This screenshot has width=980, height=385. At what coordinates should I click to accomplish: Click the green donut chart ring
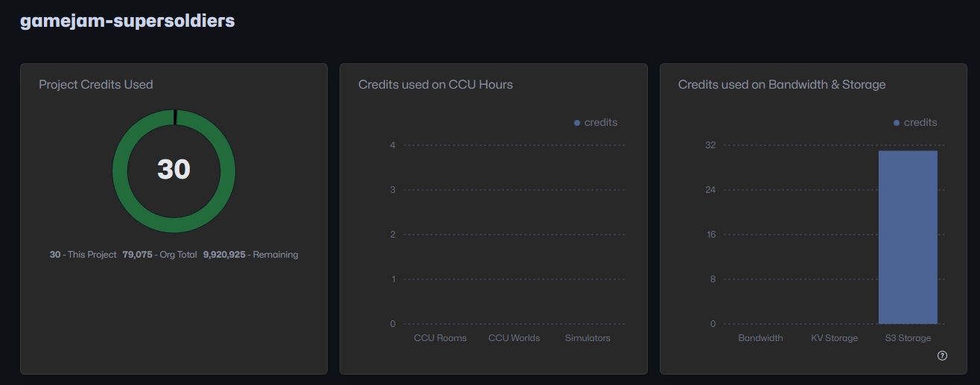click(x=121, y=170)
